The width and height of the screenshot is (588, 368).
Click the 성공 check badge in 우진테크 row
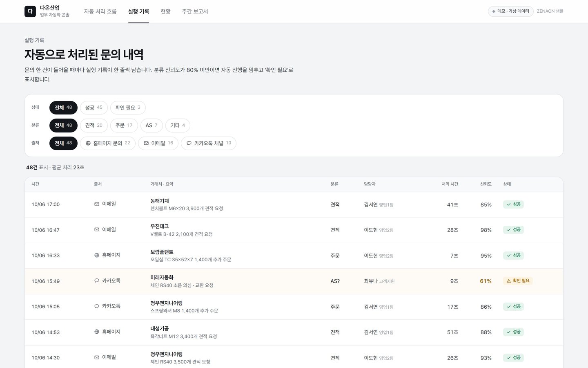click(x=514, y=230)
